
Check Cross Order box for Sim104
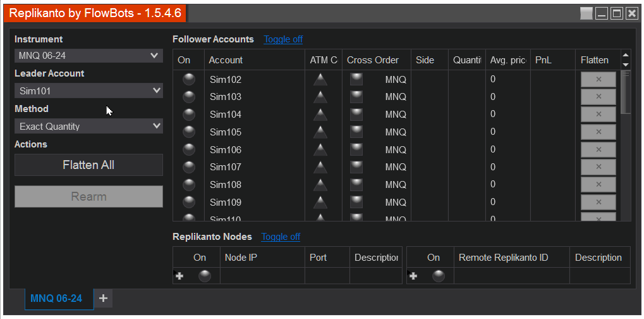pos(356,115)
